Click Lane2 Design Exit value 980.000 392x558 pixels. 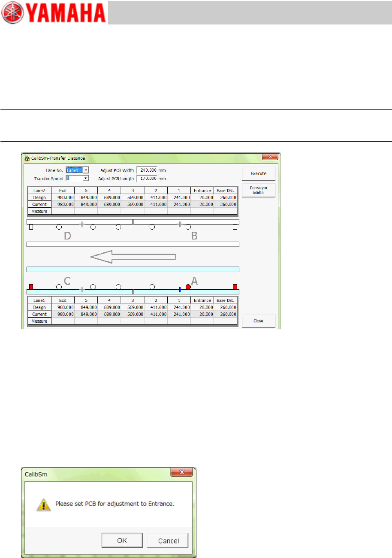click(63, 197)
